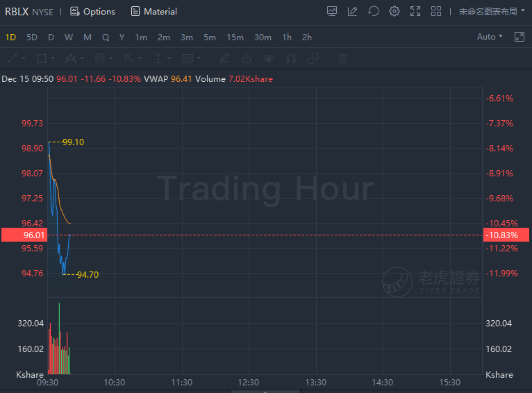This screenshot has width=532, height=393.
Task: Switch to the weekly W tab
Action: pyautogui.click(x=69, y=37)
